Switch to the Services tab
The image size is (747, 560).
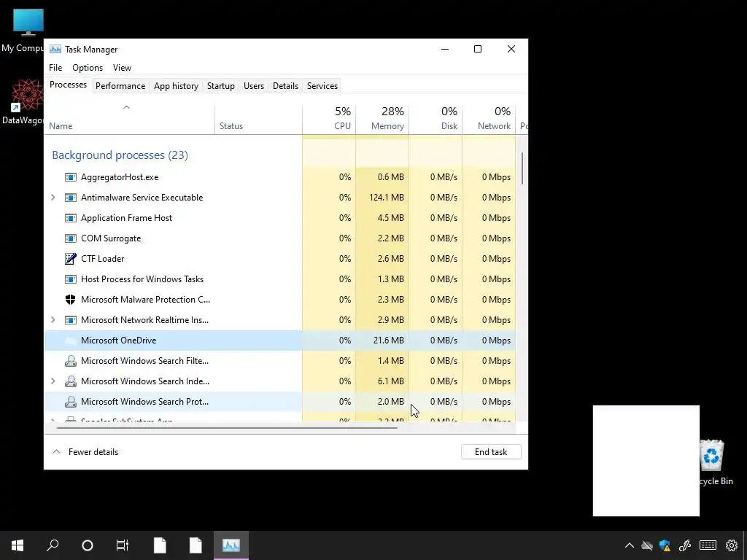pyautogui.click(x=322, y=86)
